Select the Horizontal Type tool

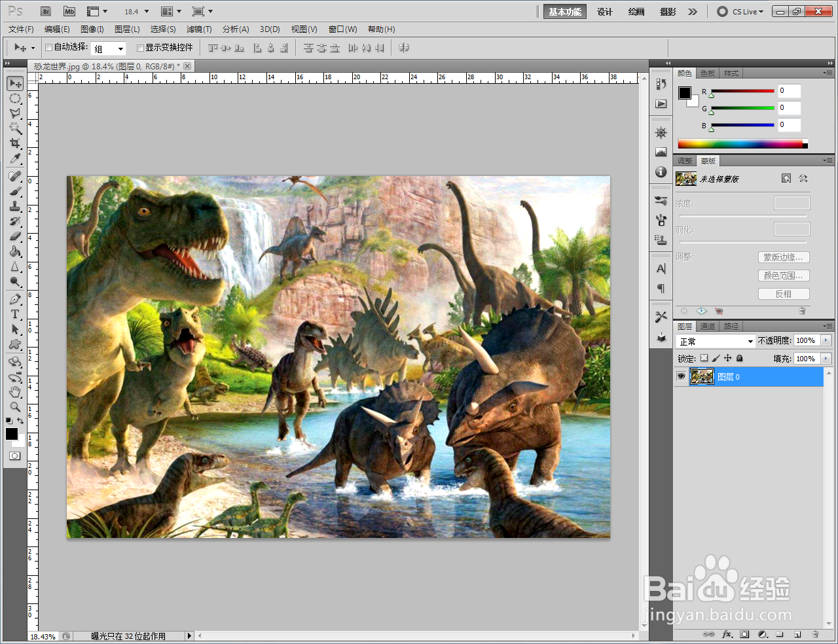click(x=16, y=315)
